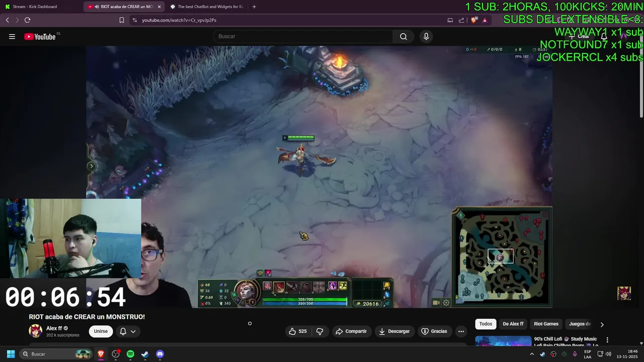
Task: Click the in-game minimap
Action: (x=502, y=256)
